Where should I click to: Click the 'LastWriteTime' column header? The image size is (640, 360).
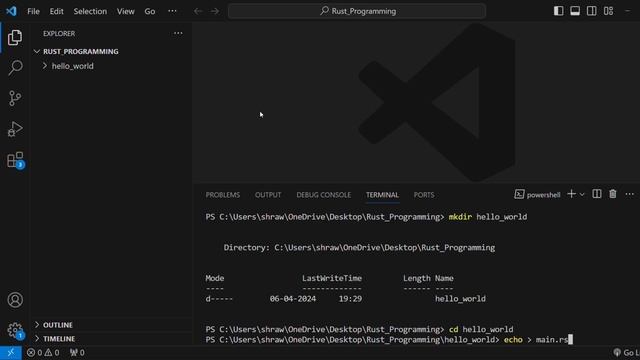(332, 278)
